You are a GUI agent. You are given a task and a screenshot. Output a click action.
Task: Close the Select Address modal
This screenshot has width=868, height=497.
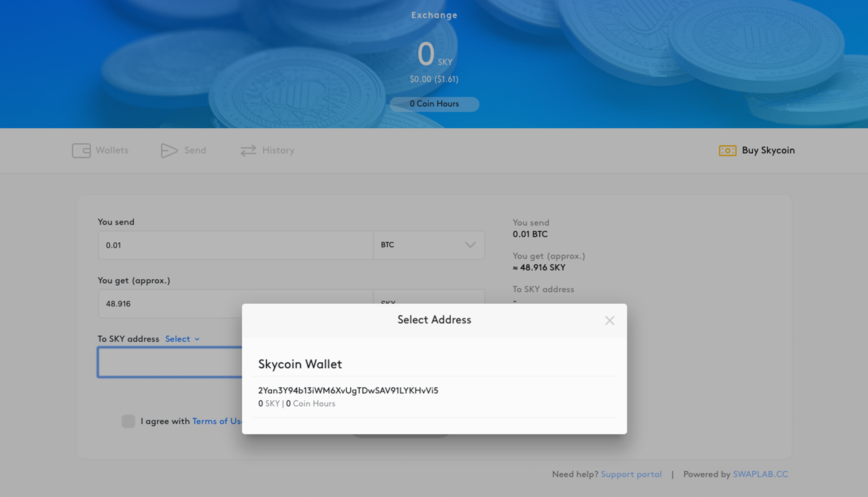point(609,320)
